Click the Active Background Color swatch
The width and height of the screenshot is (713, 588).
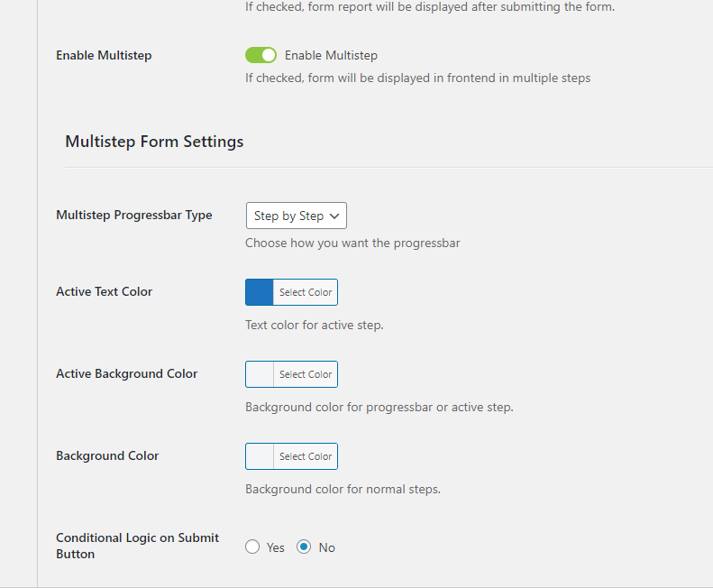click(x=260, y=374)
